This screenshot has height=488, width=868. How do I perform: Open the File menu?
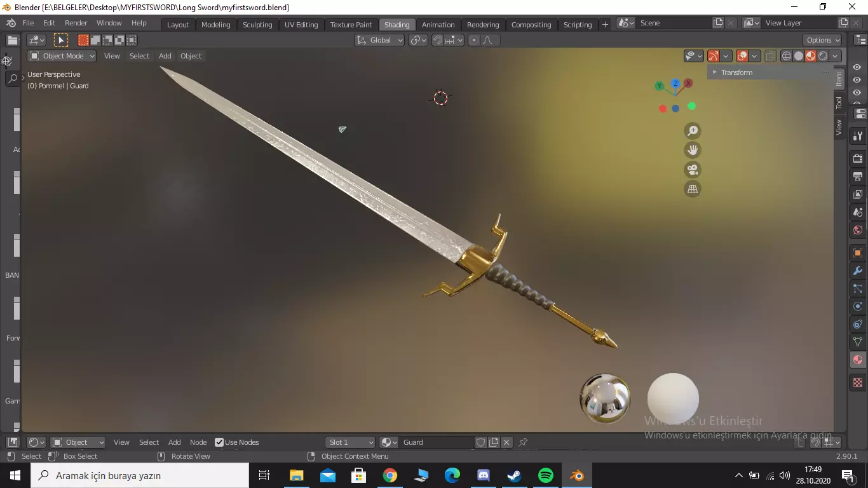[28, 23]
